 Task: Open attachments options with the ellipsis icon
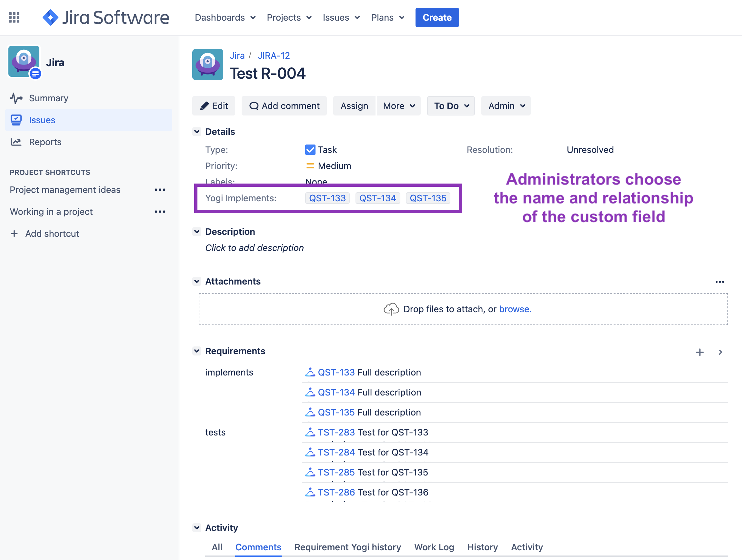point(720,282)
